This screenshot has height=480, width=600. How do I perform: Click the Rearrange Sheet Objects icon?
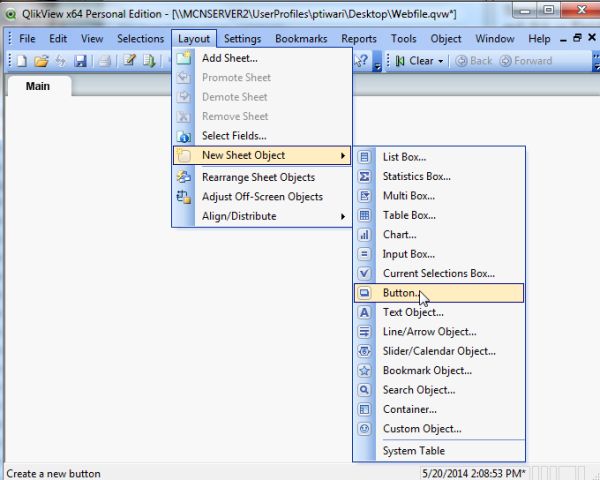(184, 177)
